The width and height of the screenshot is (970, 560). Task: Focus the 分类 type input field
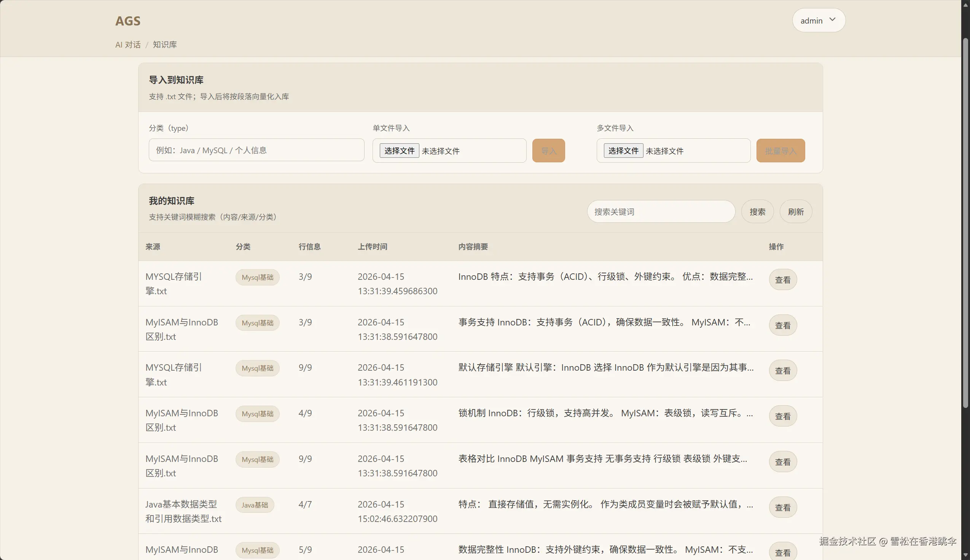[256, 150]
